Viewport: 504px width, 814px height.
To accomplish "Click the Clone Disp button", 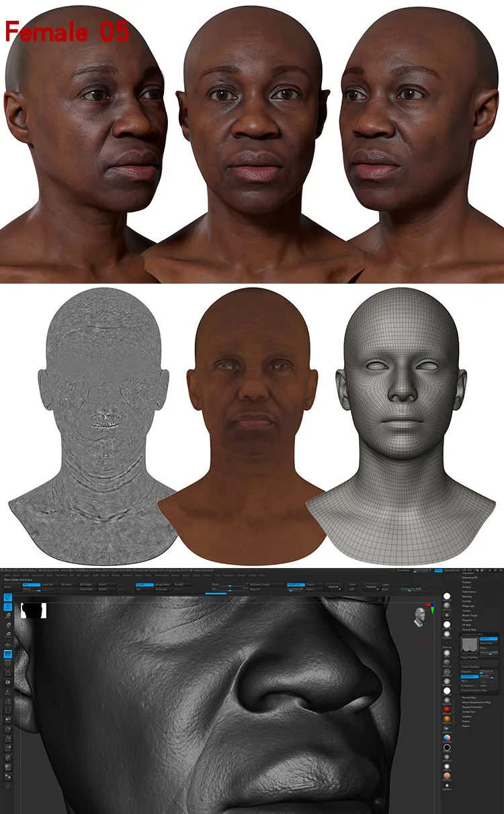I will [489, 643].
